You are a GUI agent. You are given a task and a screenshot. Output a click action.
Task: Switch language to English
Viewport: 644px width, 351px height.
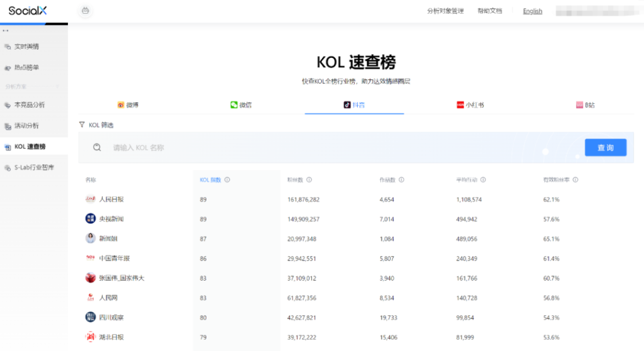coord(532,11)
